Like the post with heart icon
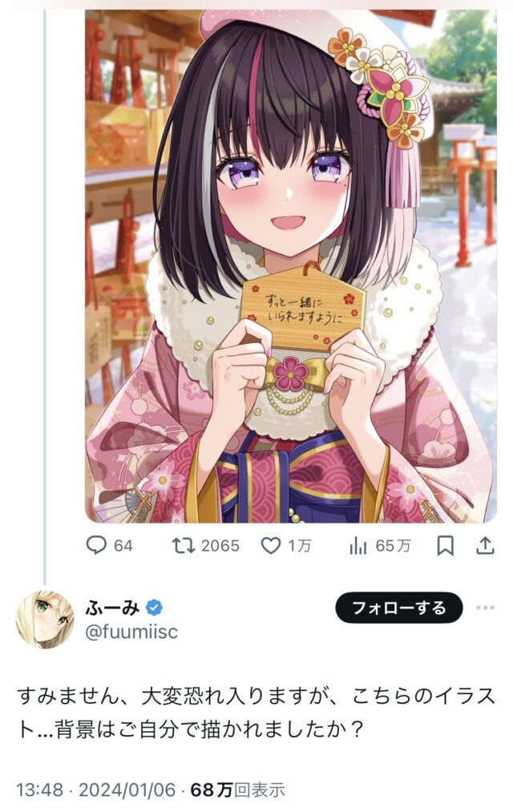 pyautogui.click(x=270, y=546)
